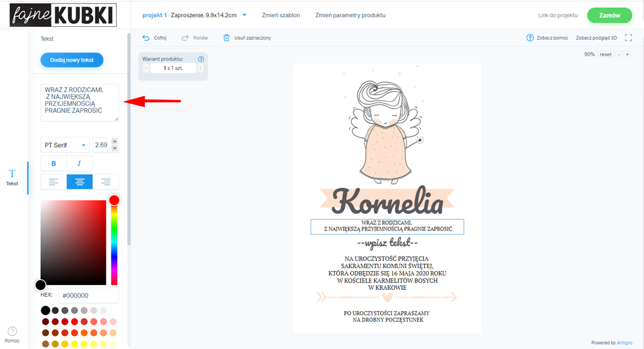Screen dimensions: 644x349
Task: Toggle italic text formatting
Action: [79, 163]
